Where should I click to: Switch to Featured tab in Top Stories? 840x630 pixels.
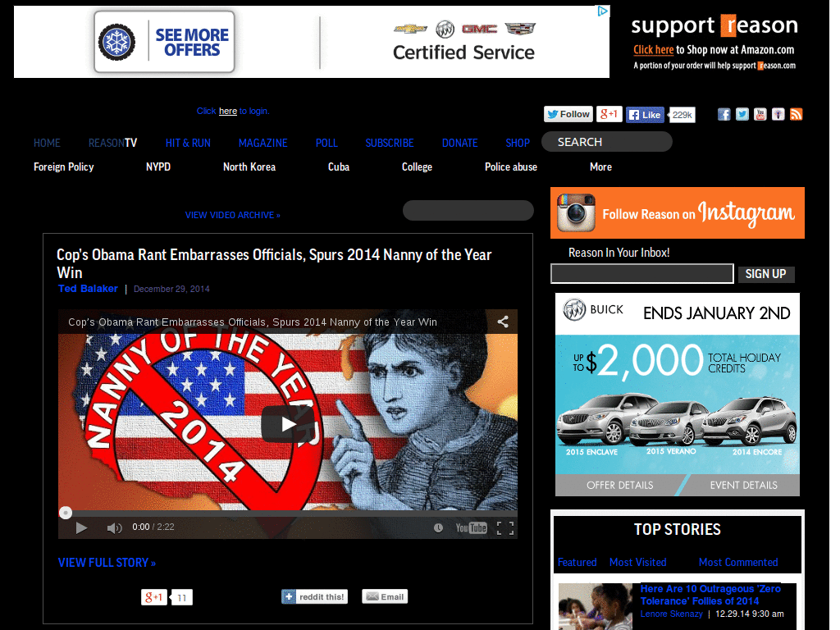(577, 562)
